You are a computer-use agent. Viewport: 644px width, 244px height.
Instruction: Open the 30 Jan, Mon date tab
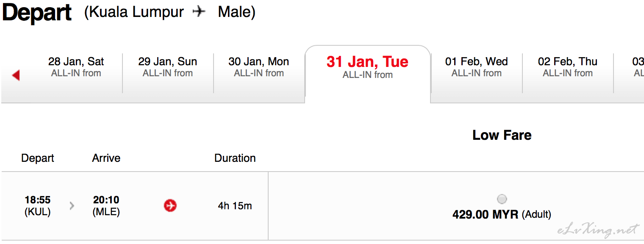pos(259,67)
